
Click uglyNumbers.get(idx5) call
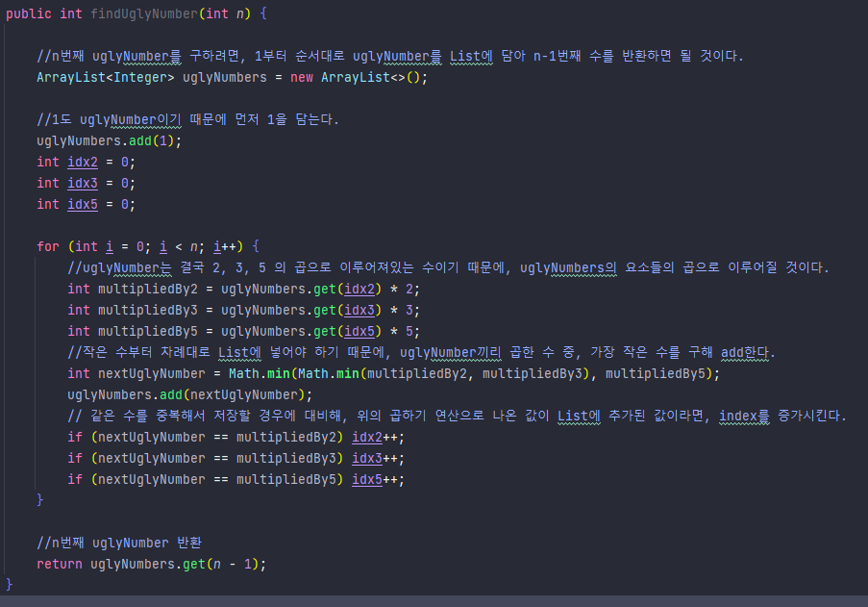point(301,331)
